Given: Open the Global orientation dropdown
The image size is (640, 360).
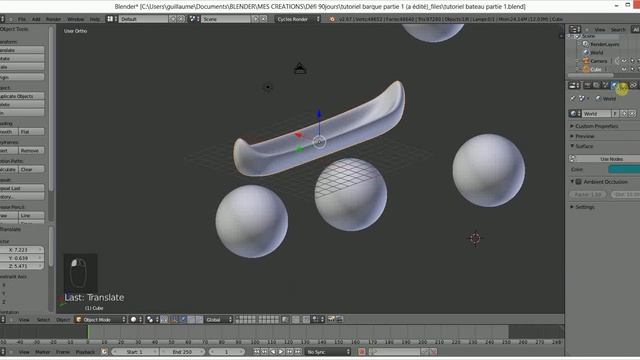Looking at the screenshot, I should [219, 320].
